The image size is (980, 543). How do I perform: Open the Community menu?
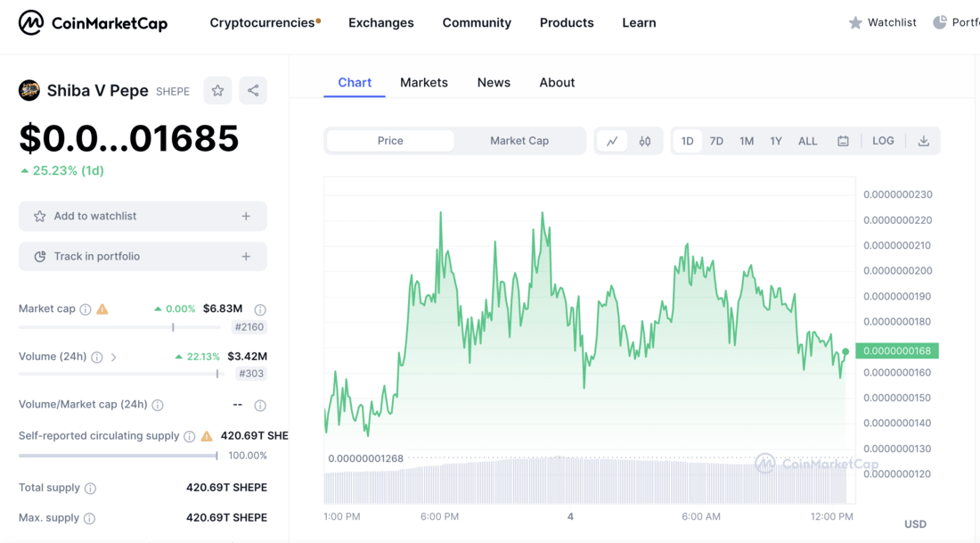(x=477, y=22)
